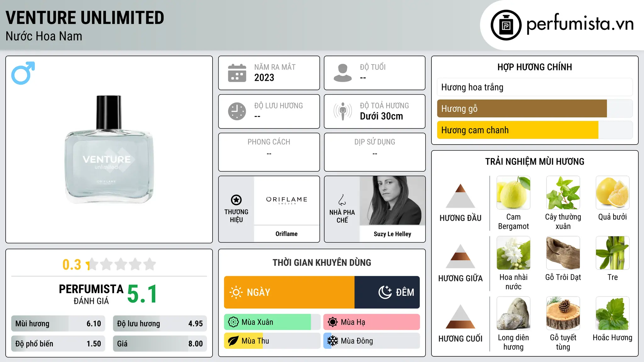Click the sun icon for Mùa Hạ
Viewport: 644px width, 362px height.
332,322
